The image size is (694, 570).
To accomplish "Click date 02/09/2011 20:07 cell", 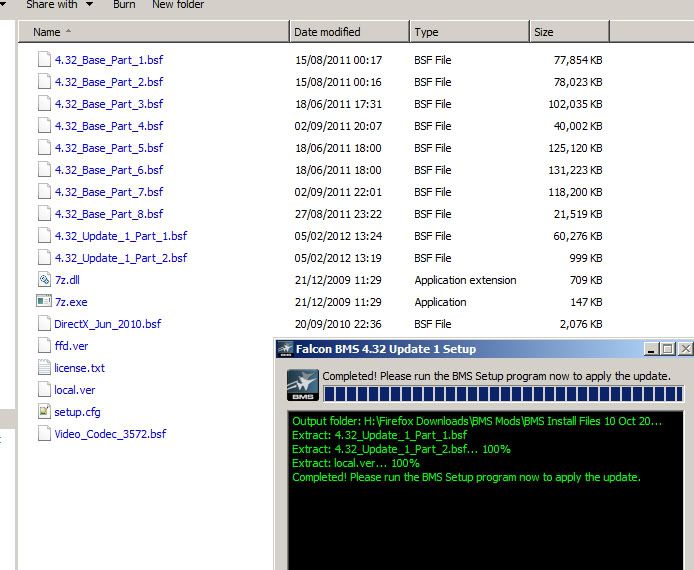I will pos(338,126).
